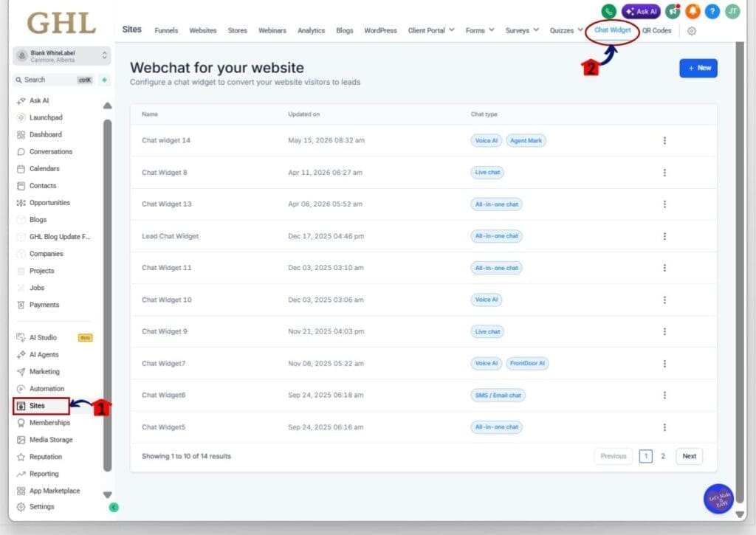Open options menu for Chat widget 14
Image resolution: width=756 pixels, height=535 pixels.
click(x=664, y=140)
